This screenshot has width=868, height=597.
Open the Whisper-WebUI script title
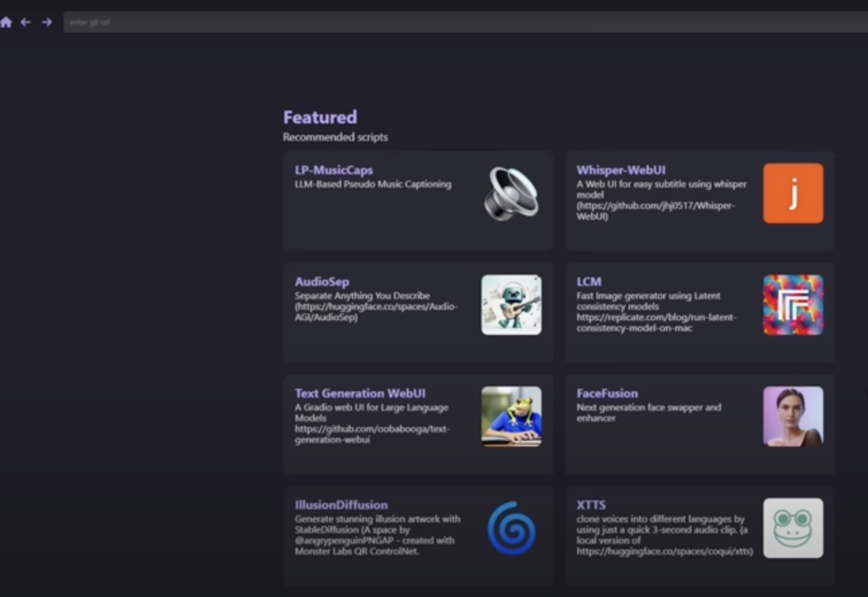click(x=621, y=170)
